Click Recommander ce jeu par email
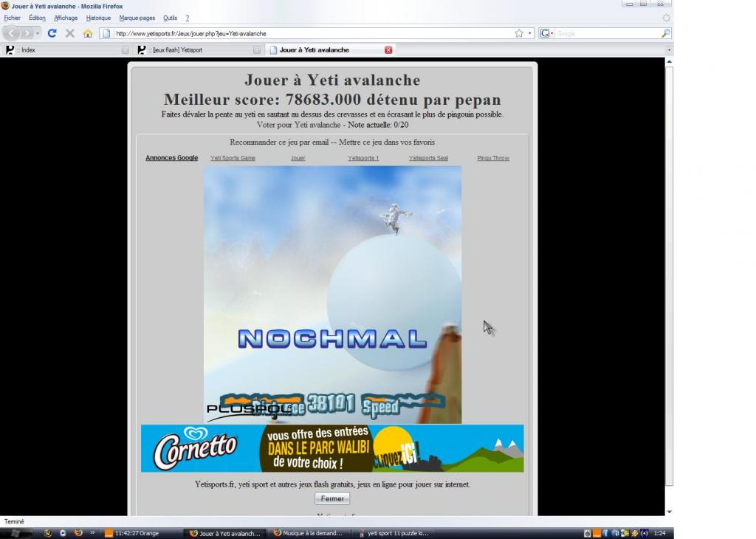756x539 pixels. (x=279, y=143)
